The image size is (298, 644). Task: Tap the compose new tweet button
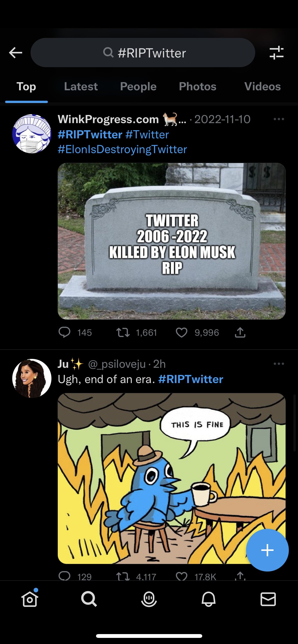point(267,550)
